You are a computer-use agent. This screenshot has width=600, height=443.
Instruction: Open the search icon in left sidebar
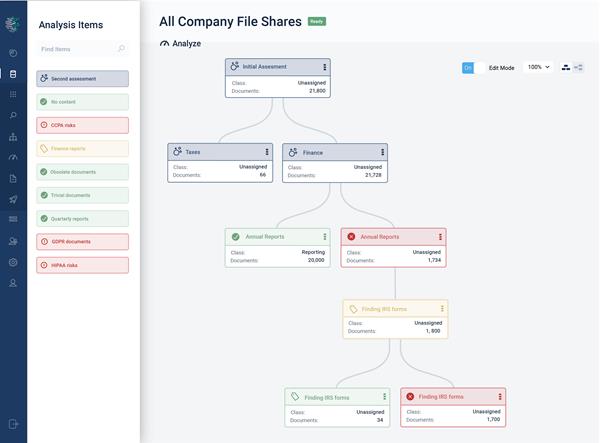coord(13,115)
